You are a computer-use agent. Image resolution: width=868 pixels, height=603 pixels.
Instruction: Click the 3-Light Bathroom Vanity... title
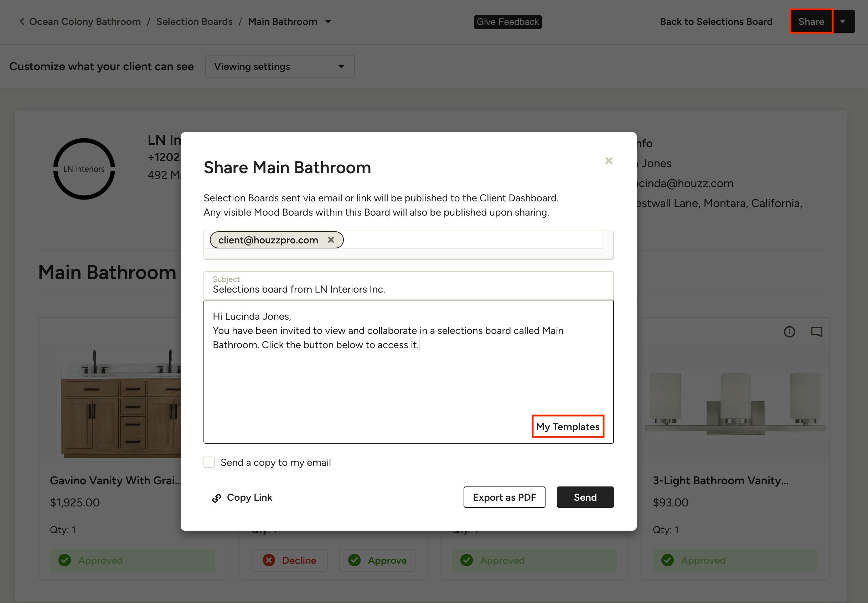tap(721, 480)
